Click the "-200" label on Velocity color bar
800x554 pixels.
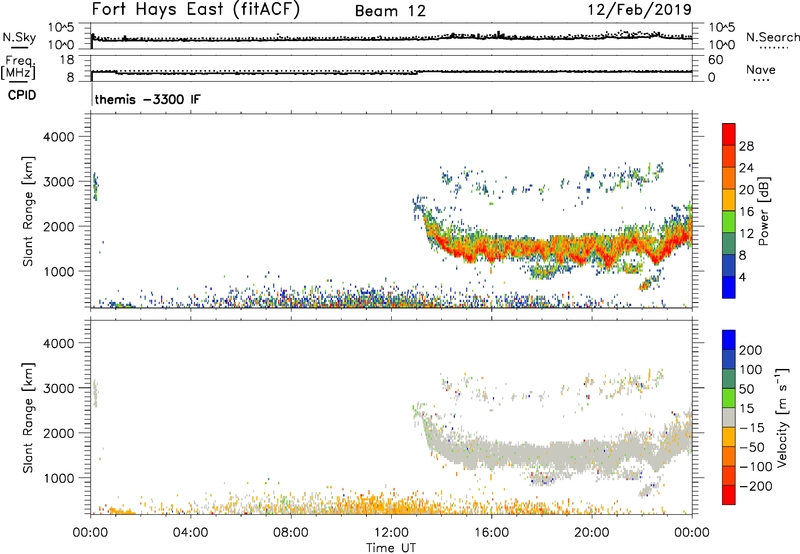[756, 486]
